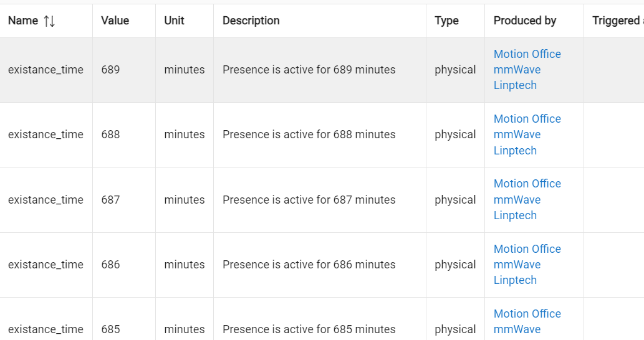Screen dimensions: 644x340
Task: Click the Description column header
Action: click(251, 21)
